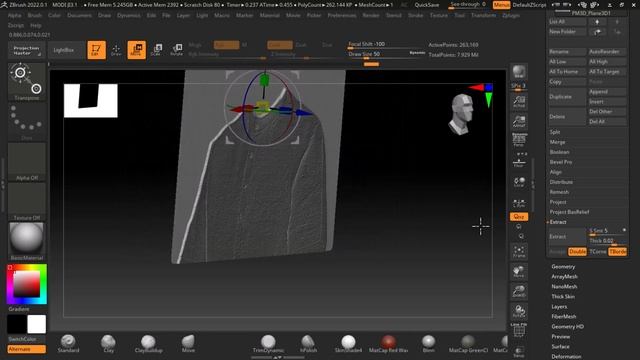Toggle the TCorne extract option

point(598,252)
